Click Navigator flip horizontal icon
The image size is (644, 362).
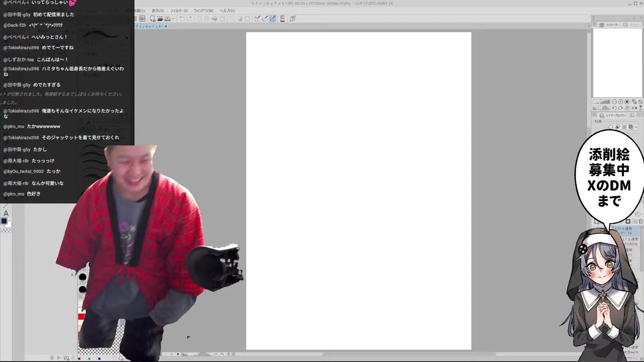point(634,108)
